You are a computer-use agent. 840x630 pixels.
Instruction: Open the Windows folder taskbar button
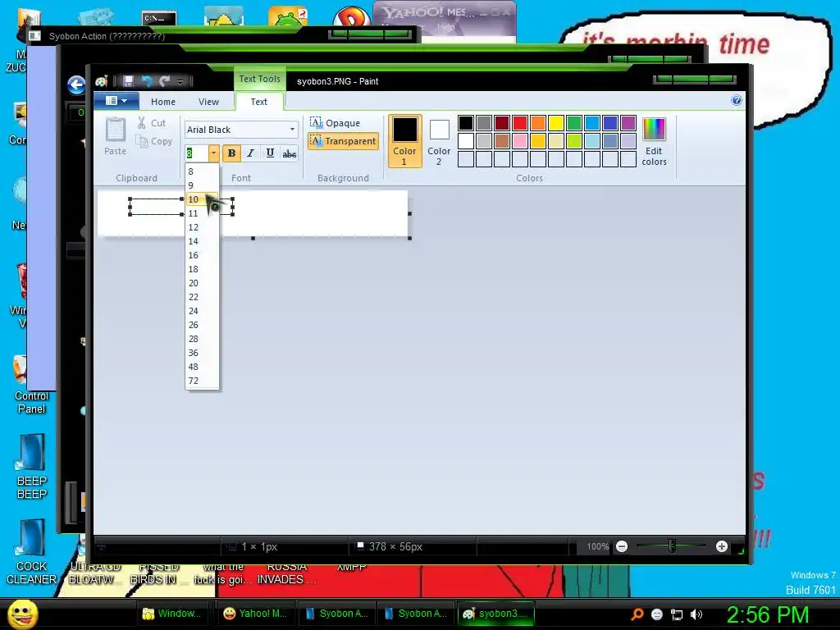pyautogui.click(x=172, y=614)
